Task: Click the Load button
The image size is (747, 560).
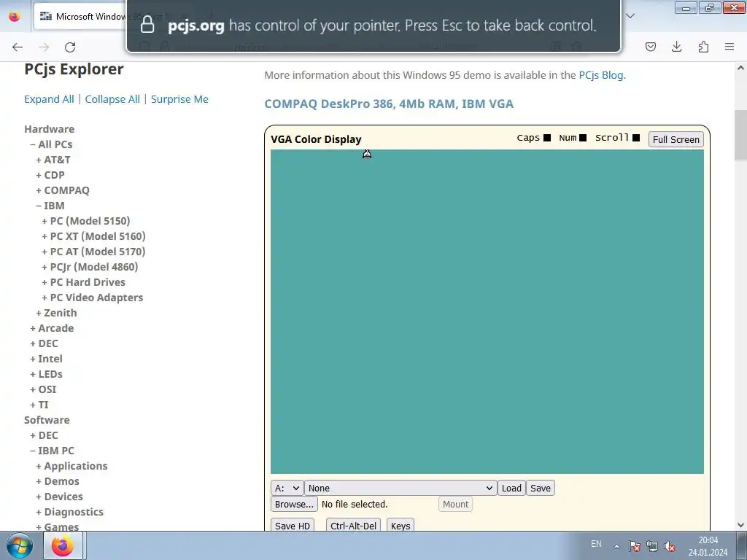Action: (x=511, y=488)
